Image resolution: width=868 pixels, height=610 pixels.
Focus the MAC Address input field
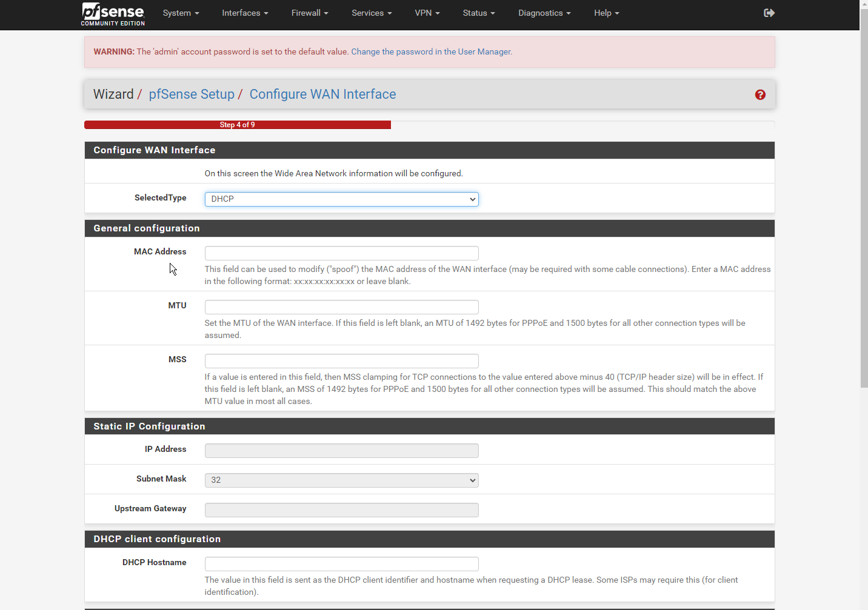[x=342, y=253]
